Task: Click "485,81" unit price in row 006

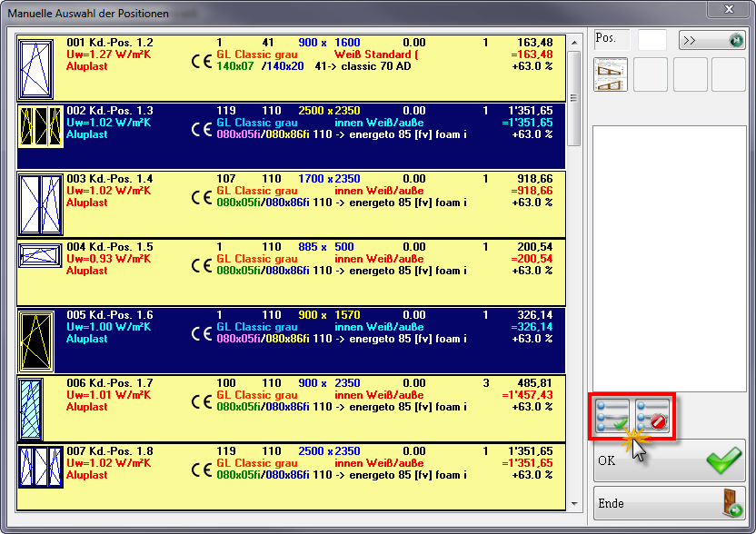Action: (534, 383)
